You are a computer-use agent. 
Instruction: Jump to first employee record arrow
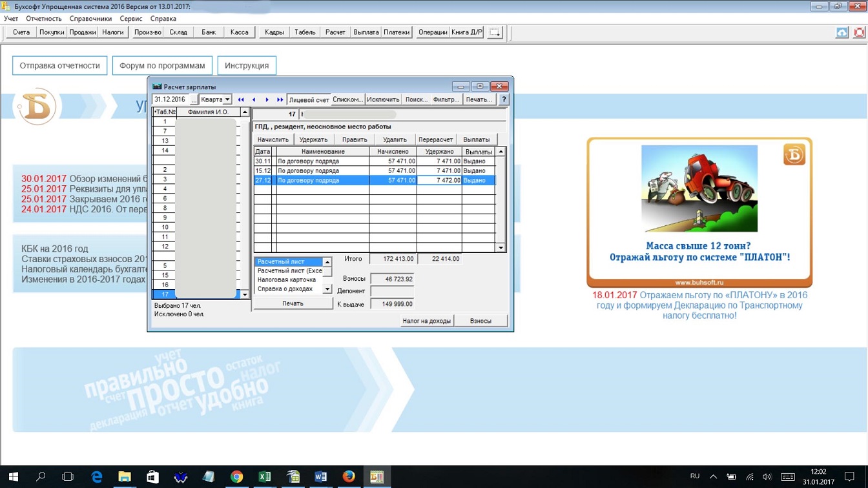[x=241, y=99]
